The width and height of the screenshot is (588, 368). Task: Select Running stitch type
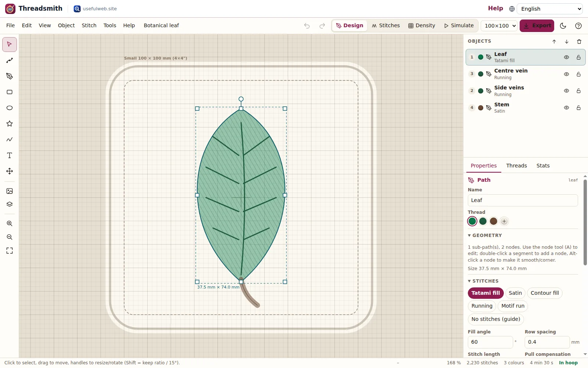pyautogui.click(x=482, y=306)
